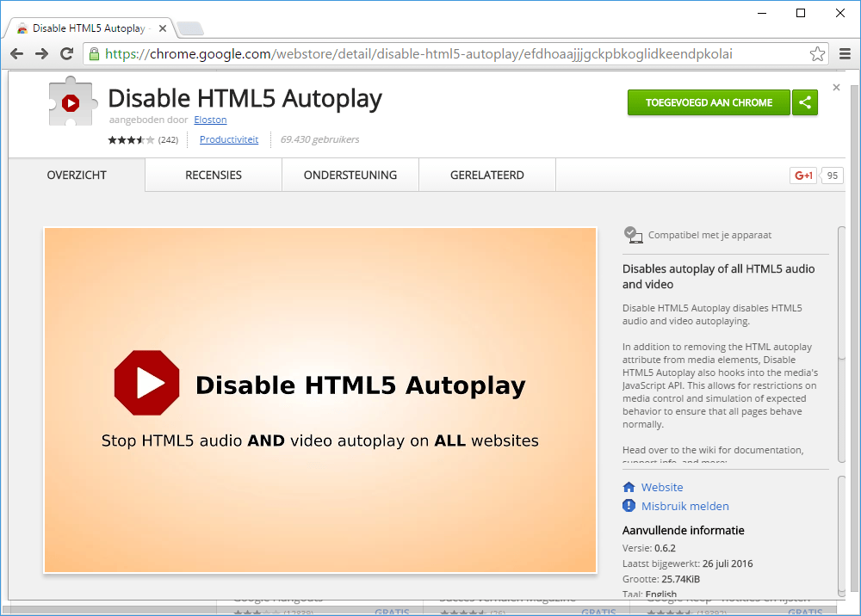861x616 pixels.
Task: Click the Grootte: 25.74KiB text
Action: pos(661,579)
